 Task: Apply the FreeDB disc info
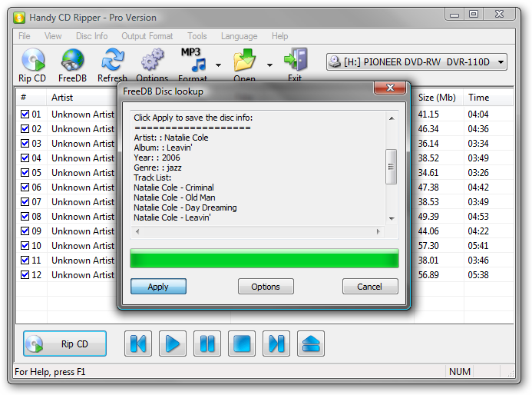tap(158, 287)
